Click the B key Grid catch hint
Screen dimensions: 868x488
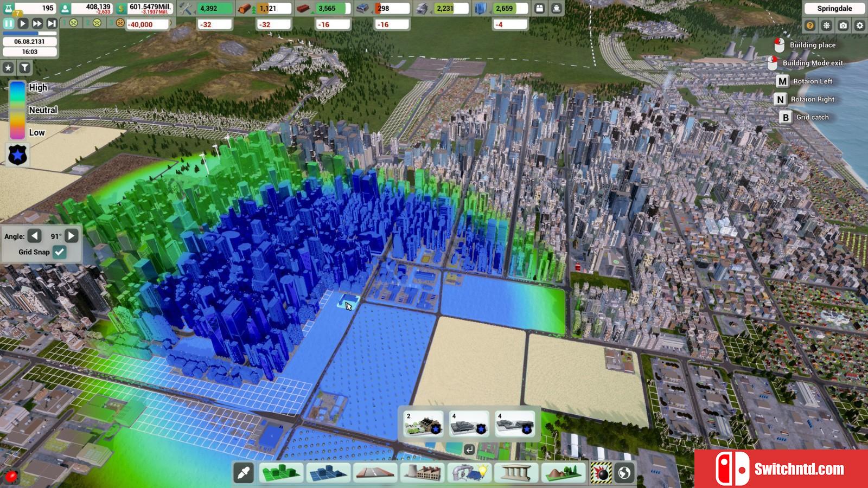coord(804,117)
